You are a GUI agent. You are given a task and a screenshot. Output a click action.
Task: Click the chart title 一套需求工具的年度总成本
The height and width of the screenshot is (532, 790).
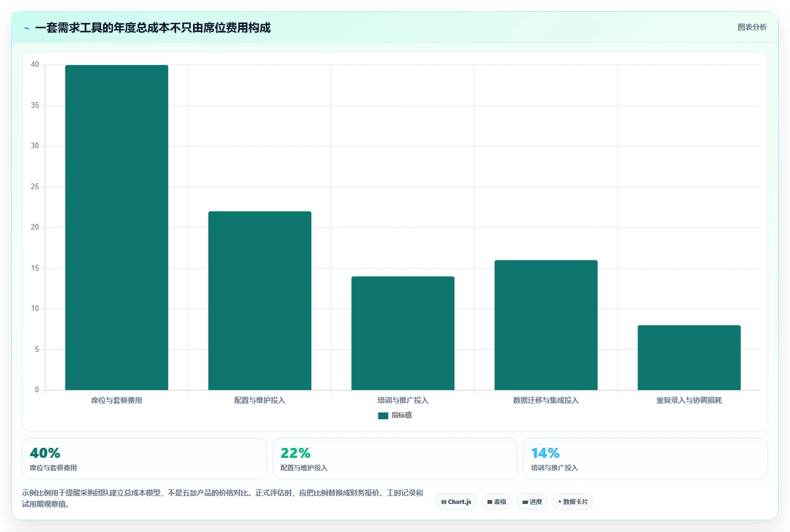(x=153, y=28)
